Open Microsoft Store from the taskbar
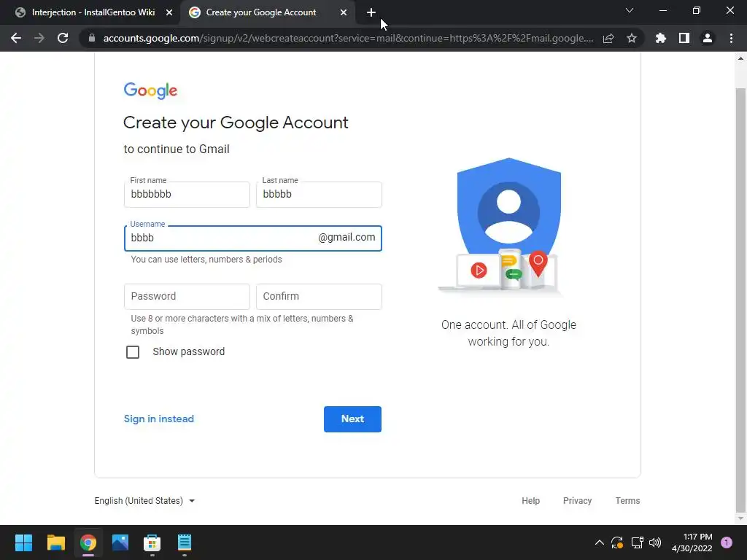The height and width of the screenshot is (560, 747). click(x=152, y=542)
